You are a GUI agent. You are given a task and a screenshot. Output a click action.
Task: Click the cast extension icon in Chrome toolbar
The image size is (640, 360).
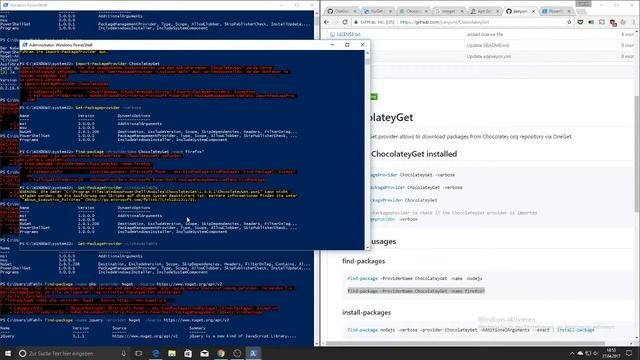pyautogui.click(x=602, y=22)
